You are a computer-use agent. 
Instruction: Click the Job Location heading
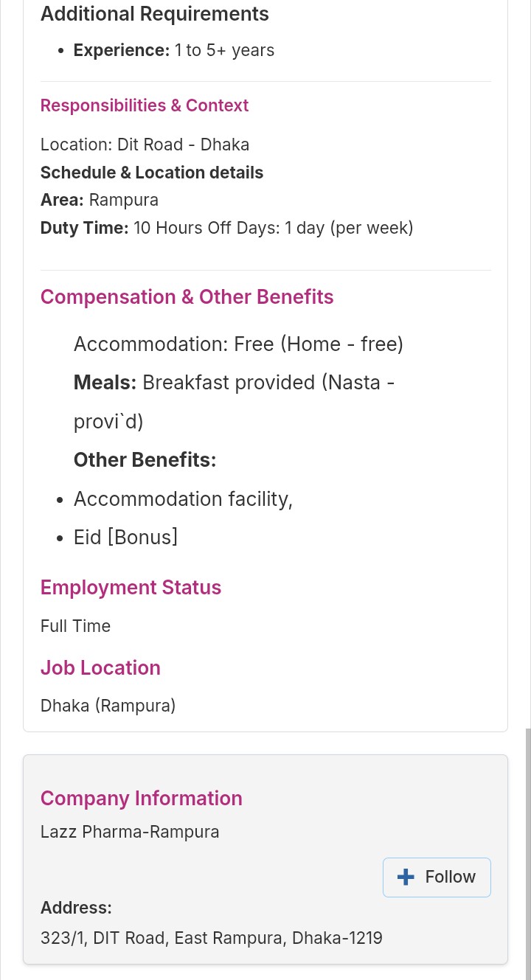click(x=100, y=667)
